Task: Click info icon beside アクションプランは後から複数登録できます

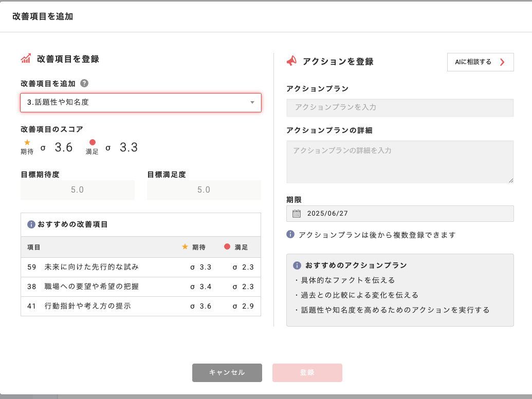Action: click(x=290, y=234)
